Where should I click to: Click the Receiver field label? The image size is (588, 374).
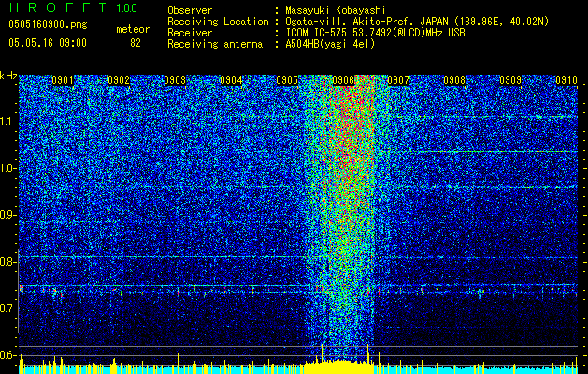pos(190,33)
